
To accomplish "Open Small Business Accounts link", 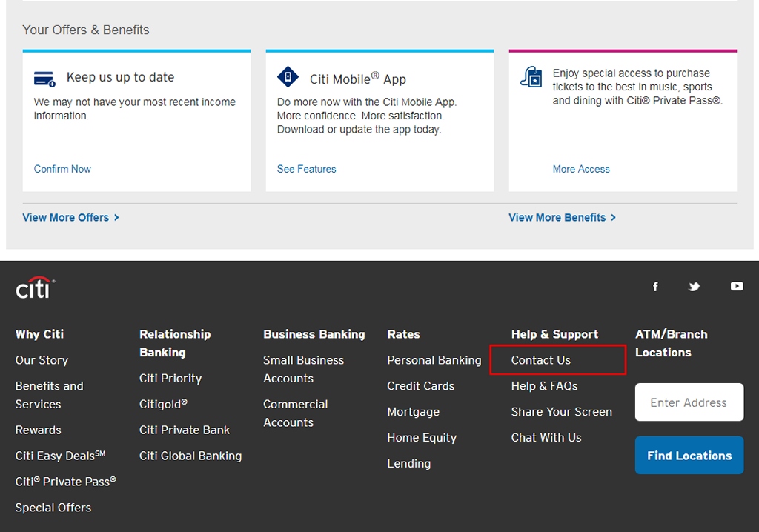I will pyautogui.click(x=303, y=369).
